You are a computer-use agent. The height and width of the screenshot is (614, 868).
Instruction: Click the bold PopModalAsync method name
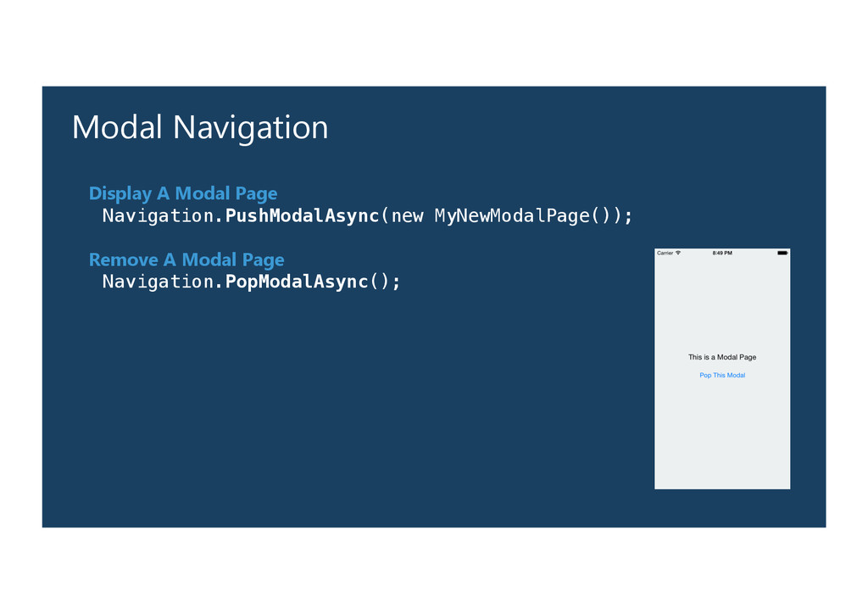click(297, 282)
